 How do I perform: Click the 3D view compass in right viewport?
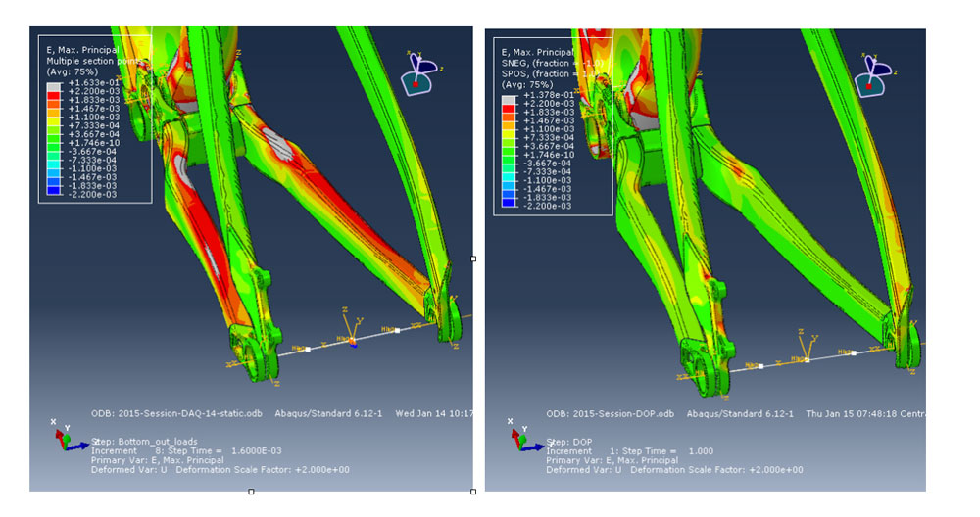pyautogui.click(x=874, y=73)
